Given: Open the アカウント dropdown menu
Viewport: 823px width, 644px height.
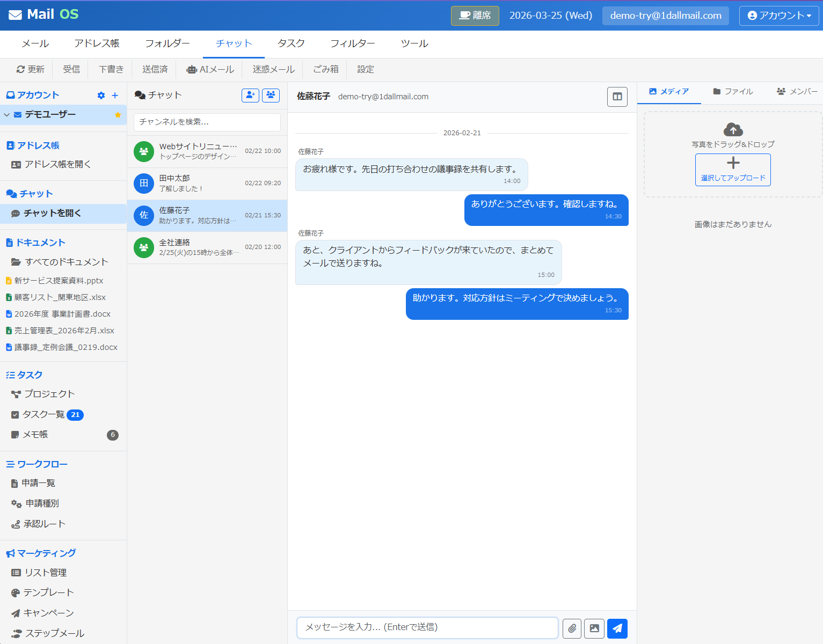Looking at the screenshot, I should (779, 15).
